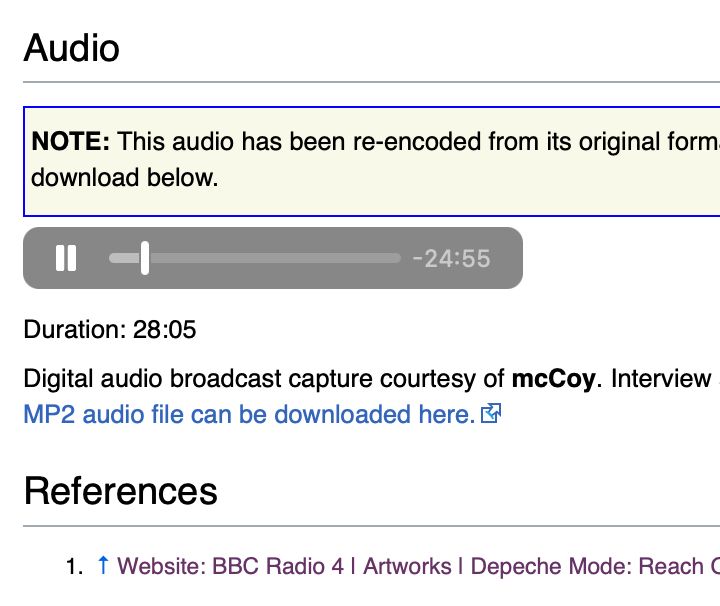Click the Duration: 28:05 text
Image resolution: width=720 pixels, height=606 pixels.
pyautogui.click(x=110, y=330)
